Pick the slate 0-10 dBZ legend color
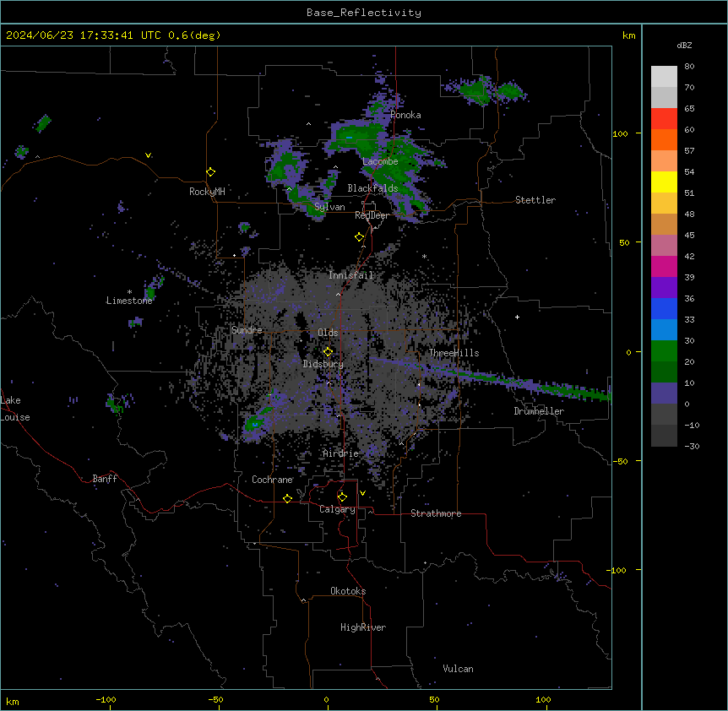 click(x=664, y=393)
